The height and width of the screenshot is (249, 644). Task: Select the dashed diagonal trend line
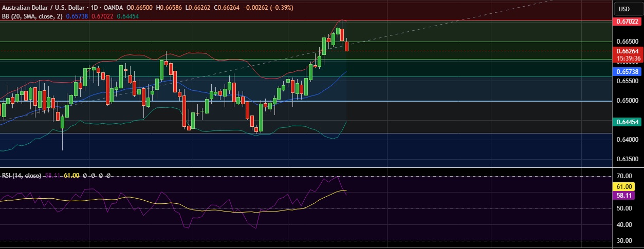point(463,21)
